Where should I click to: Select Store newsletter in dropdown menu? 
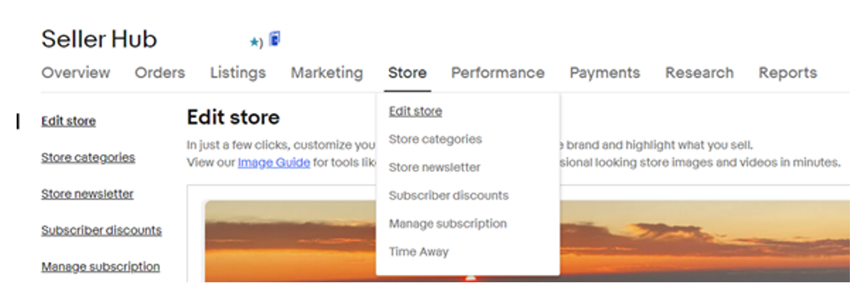(434, 167)
